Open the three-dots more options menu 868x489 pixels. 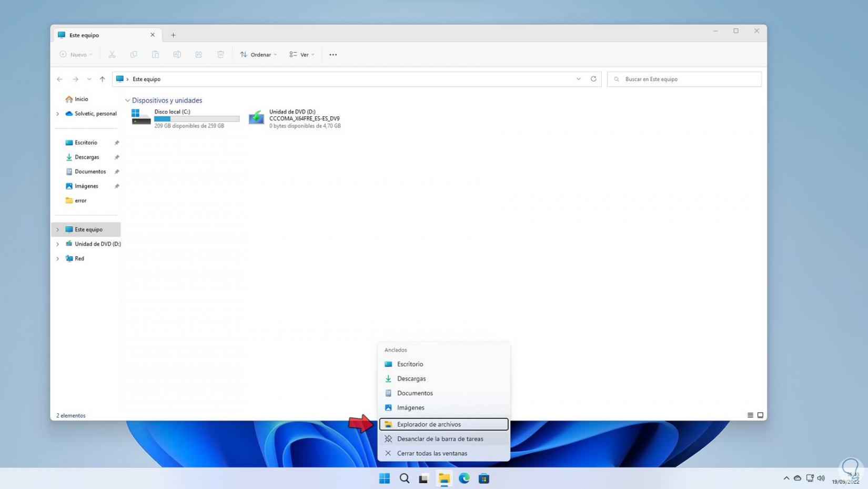coord(333,55)
